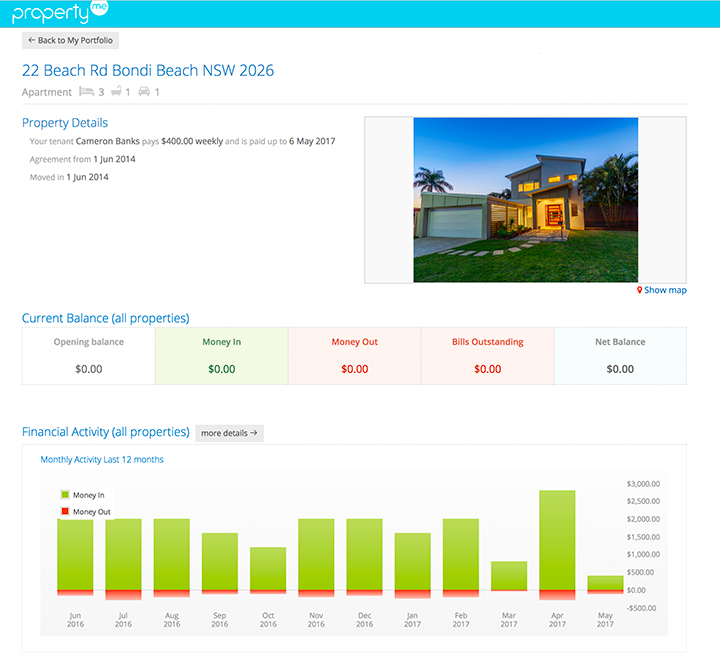
Task: Click the Dec 2016 green bar
Action: point(365,555)
